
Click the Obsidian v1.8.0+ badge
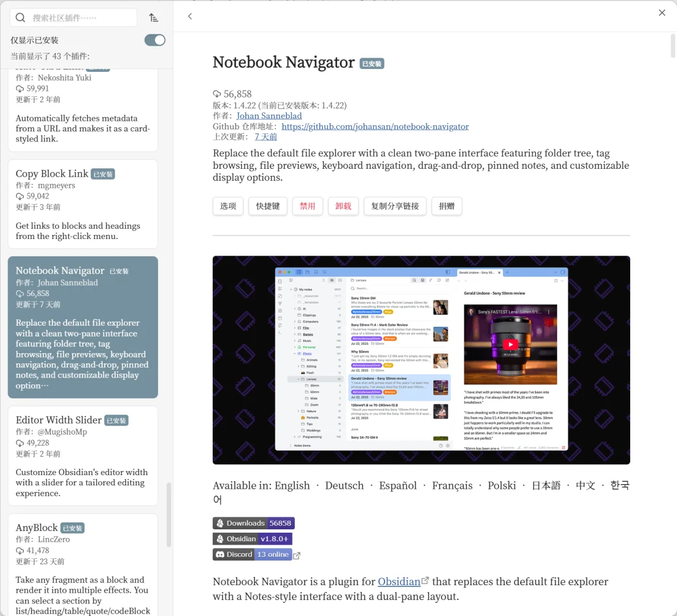253,539
